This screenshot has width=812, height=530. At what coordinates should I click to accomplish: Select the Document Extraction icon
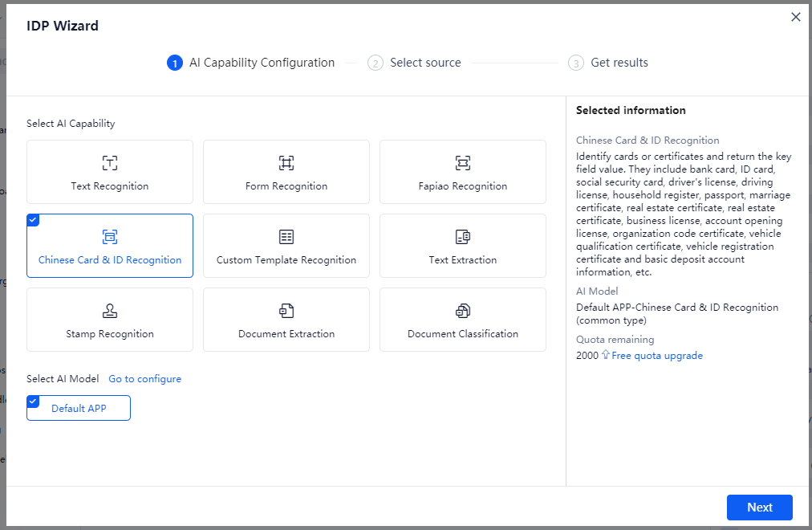tap(286, 311)
